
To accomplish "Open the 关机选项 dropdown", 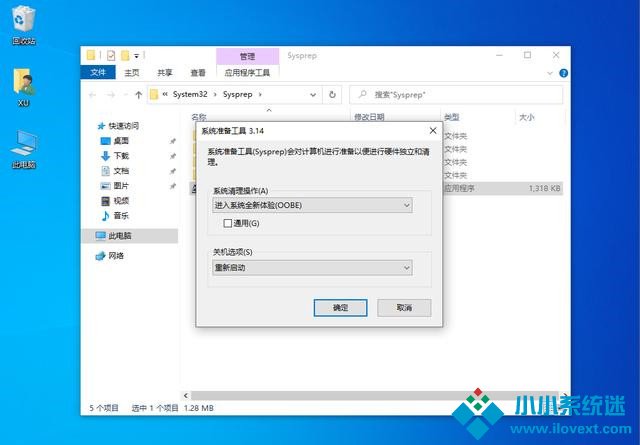I will point(312,268).
